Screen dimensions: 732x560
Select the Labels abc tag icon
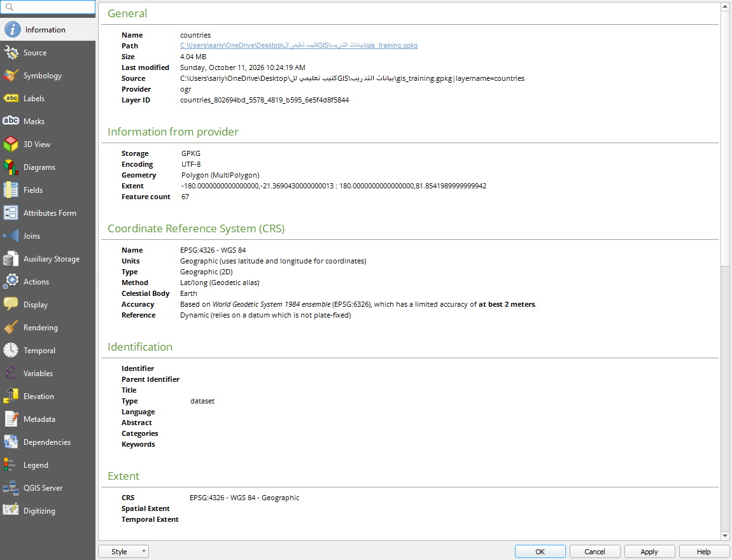pyautogui.click(x=11, y=99)
